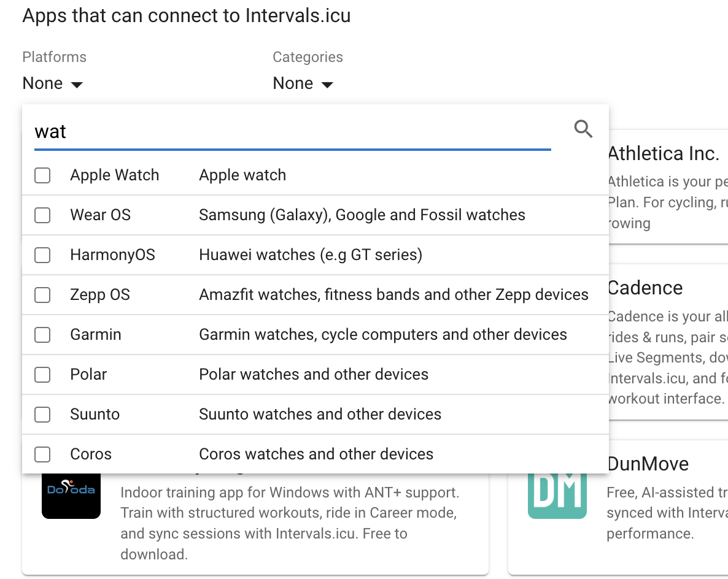Expand the Platforms dropdown
The image size is (728, 579).
pos(52,83)
